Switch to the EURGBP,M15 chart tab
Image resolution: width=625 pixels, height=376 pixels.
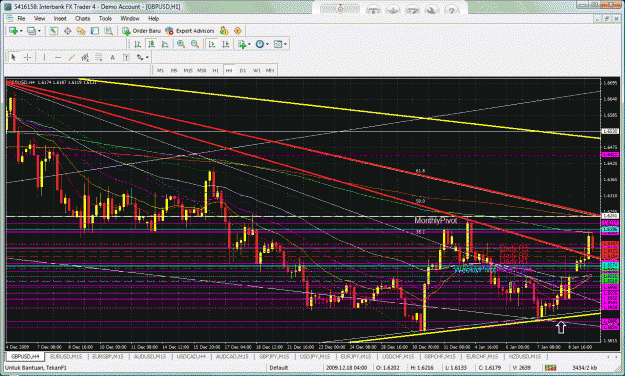coord(108,356)
